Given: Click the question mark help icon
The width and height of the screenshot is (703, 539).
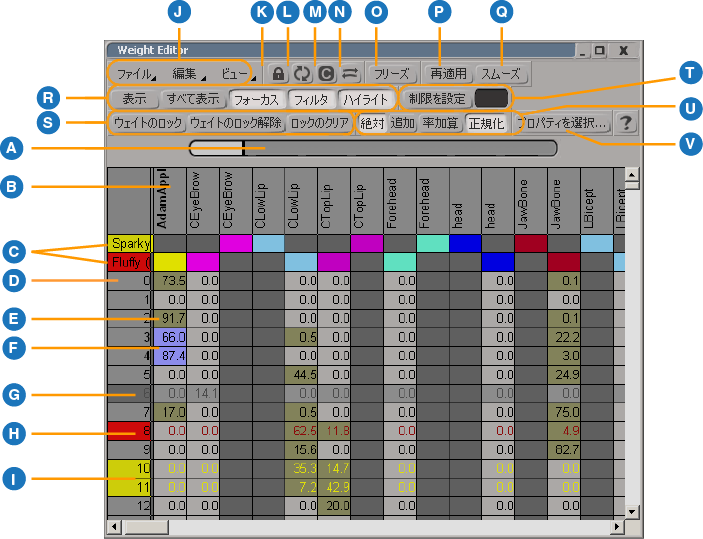Looking at the screenshot, I should pyautogui.click(x=625, y=123).
